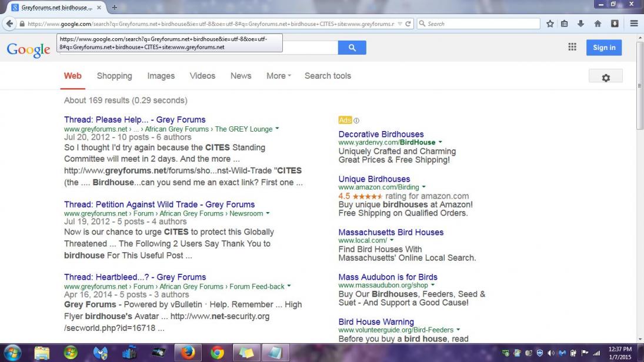Click the Google search magnifier button

click(352, 48)
